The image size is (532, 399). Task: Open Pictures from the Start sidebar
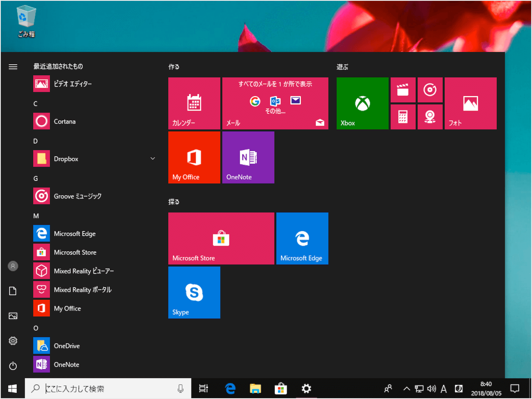coord(13,316)
